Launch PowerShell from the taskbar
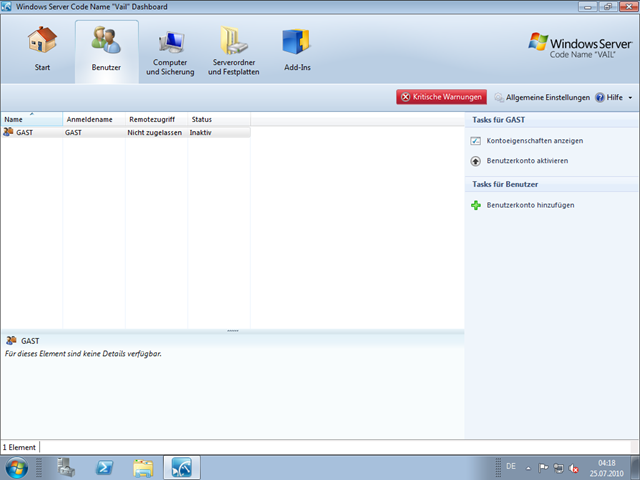Viewport: 640px width, 480px height. [x=104, y=468]
